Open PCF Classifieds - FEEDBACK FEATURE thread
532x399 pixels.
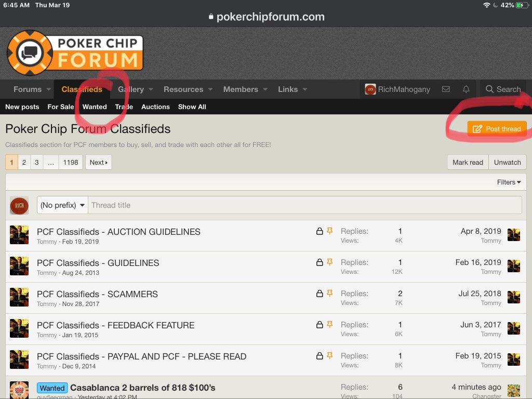tap(115, 325)
